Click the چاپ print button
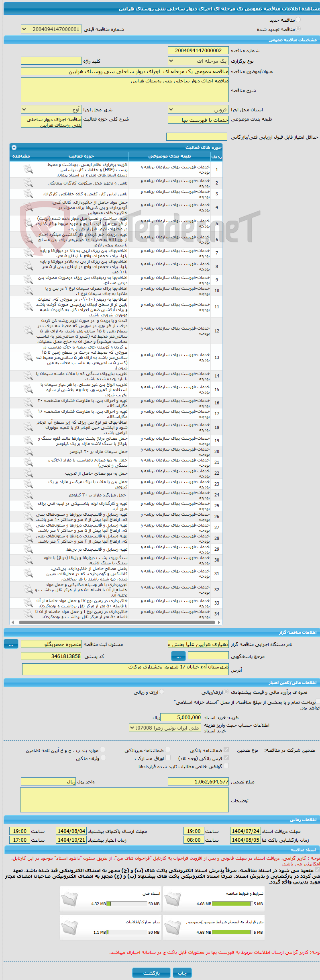The image size is (320, 980). point(182,973)
